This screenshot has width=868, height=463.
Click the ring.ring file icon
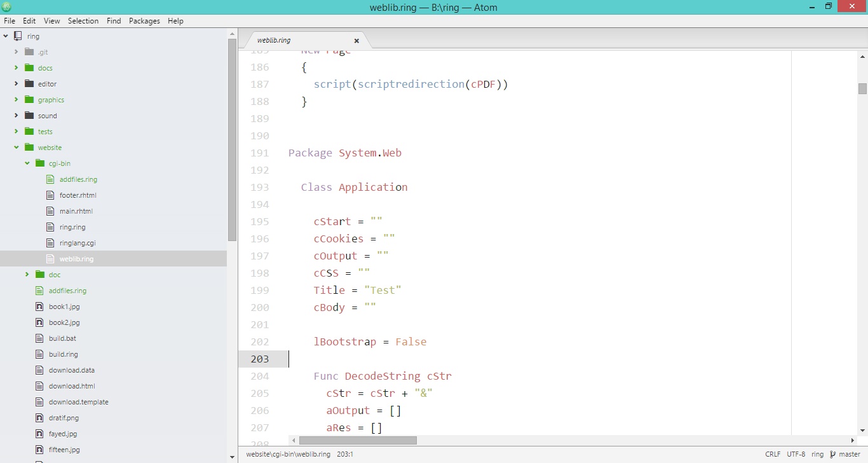50,226
